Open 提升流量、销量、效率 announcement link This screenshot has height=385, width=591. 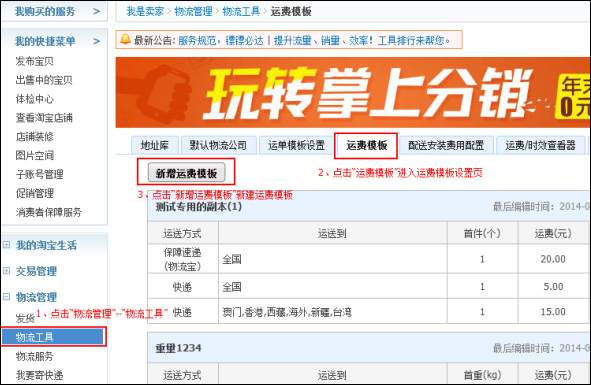coord(361,40)
